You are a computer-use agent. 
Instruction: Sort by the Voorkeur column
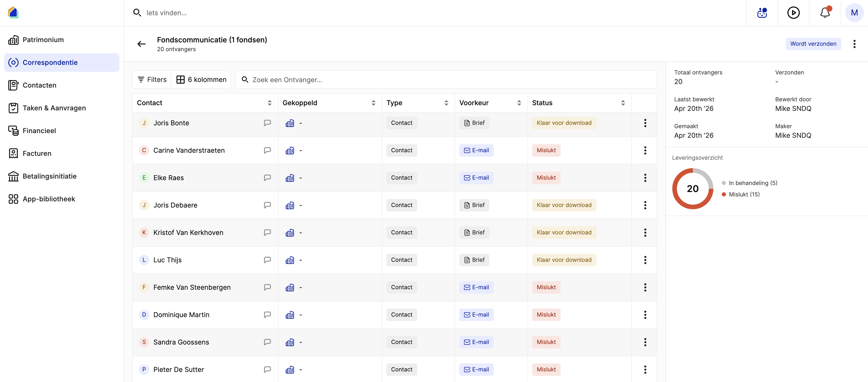coord(519,103)
